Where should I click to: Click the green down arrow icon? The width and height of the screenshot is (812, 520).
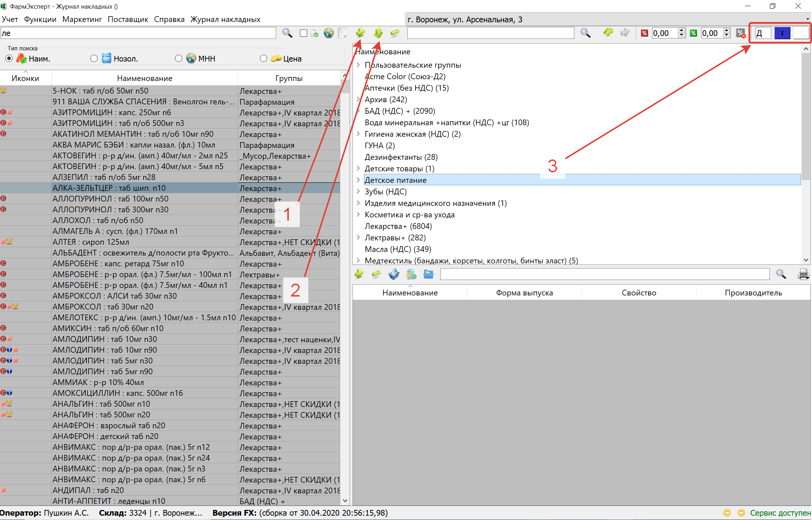coord(378,33)
